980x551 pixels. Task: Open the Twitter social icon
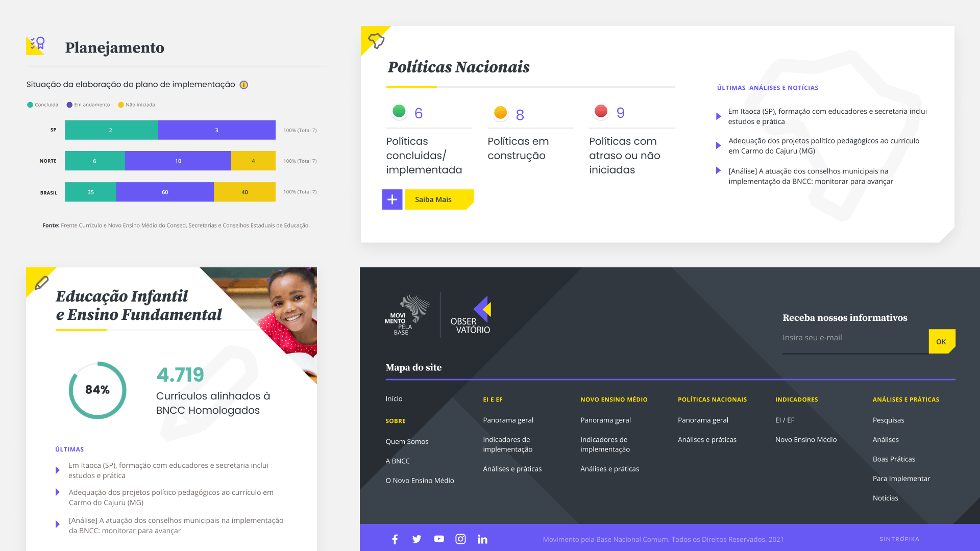click(x=417, y=539)
